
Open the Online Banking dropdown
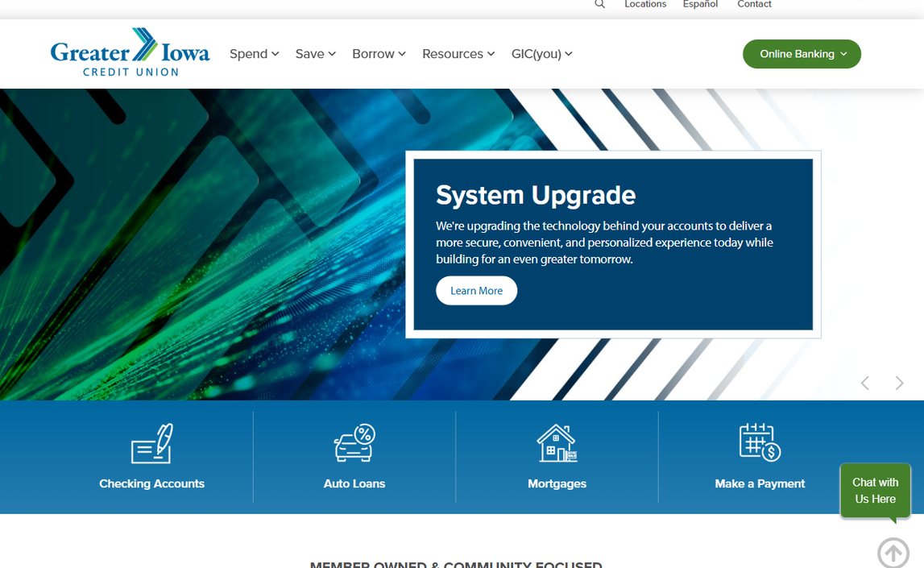coord(802,54)
